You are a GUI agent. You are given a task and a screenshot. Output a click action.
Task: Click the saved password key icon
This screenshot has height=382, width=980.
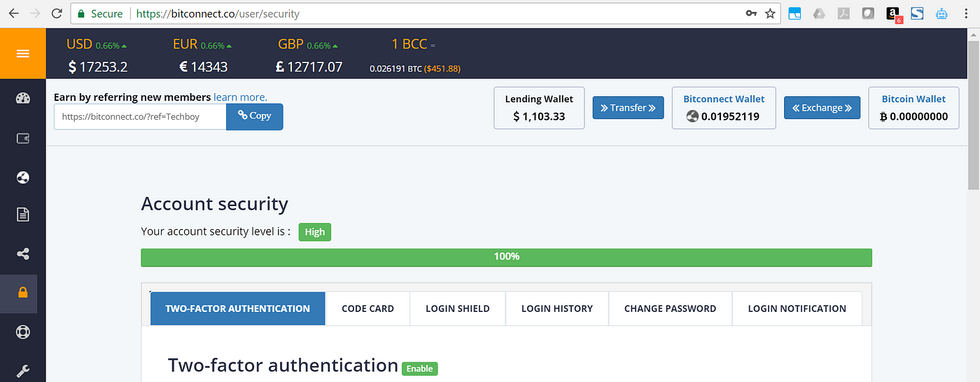(751, 13)
